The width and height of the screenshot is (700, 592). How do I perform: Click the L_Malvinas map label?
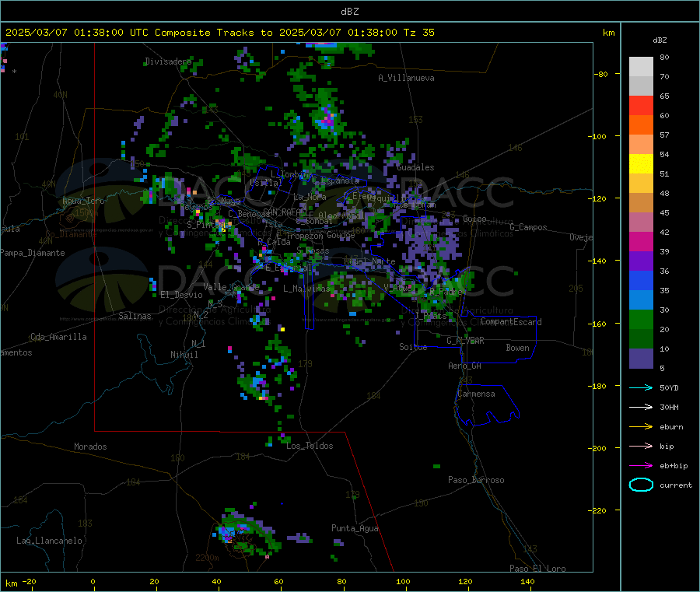[x=306, y=289]
